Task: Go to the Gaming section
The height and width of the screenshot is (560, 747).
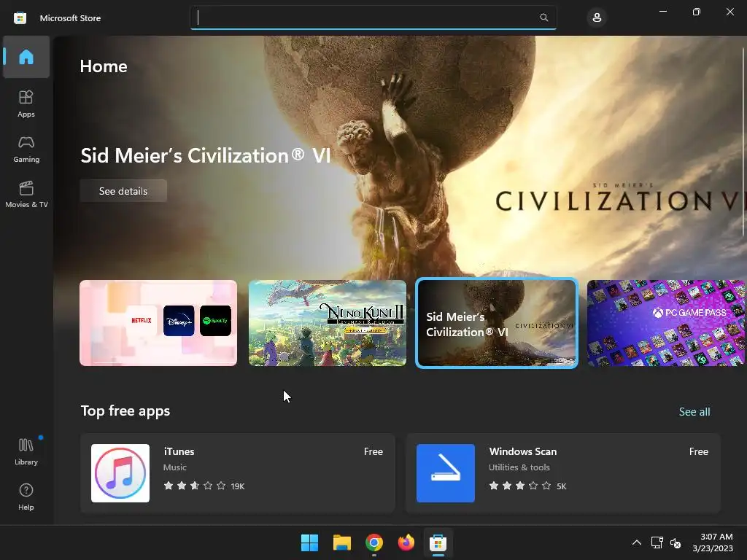Action: point(26,149)
